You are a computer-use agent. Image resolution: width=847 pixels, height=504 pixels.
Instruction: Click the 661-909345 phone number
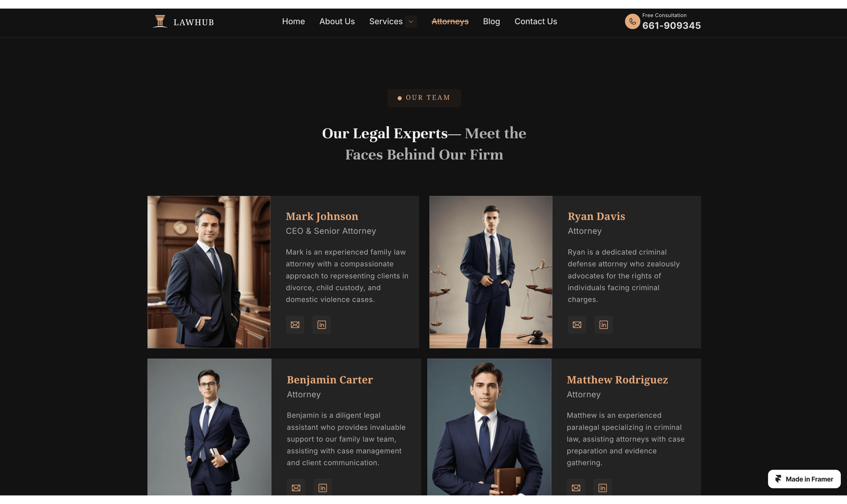point(671,25)
